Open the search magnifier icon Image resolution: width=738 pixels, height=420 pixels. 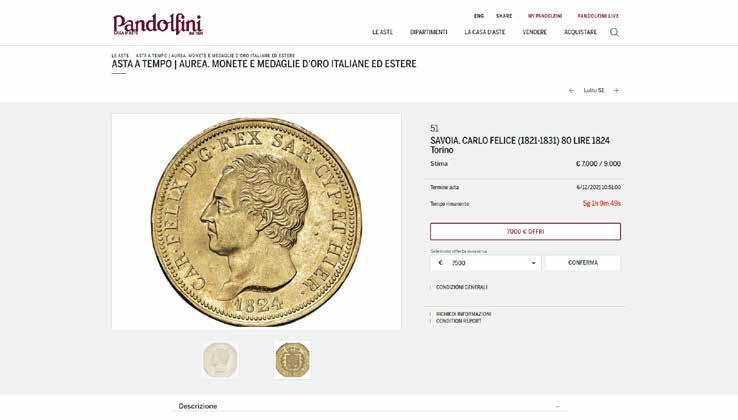(x=614, y=32)
